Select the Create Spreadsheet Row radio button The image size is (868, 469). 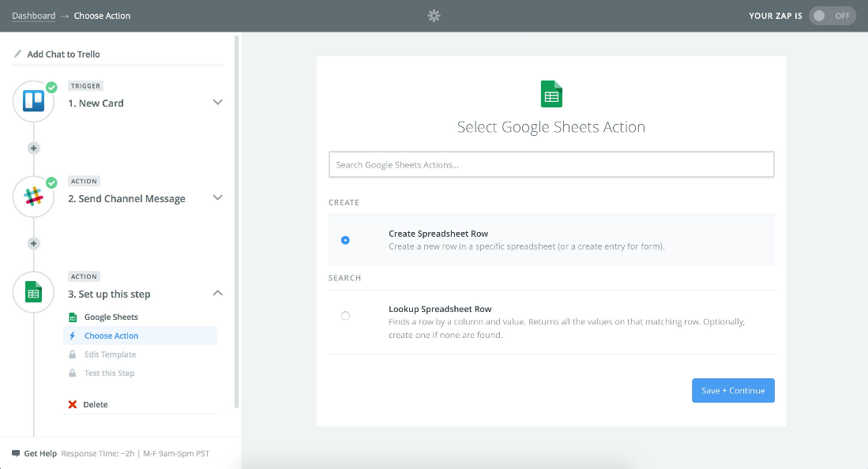(345, 240)
